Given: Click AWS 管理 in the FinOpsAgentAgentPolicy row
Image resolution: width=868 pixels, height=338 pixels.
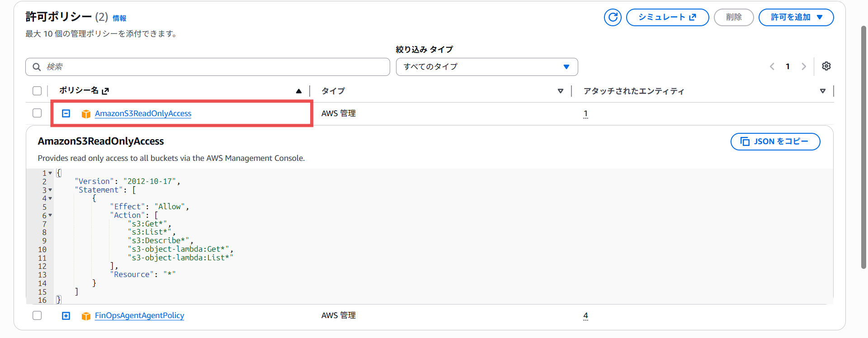Looking at the screenshot, I should point(339,315).
